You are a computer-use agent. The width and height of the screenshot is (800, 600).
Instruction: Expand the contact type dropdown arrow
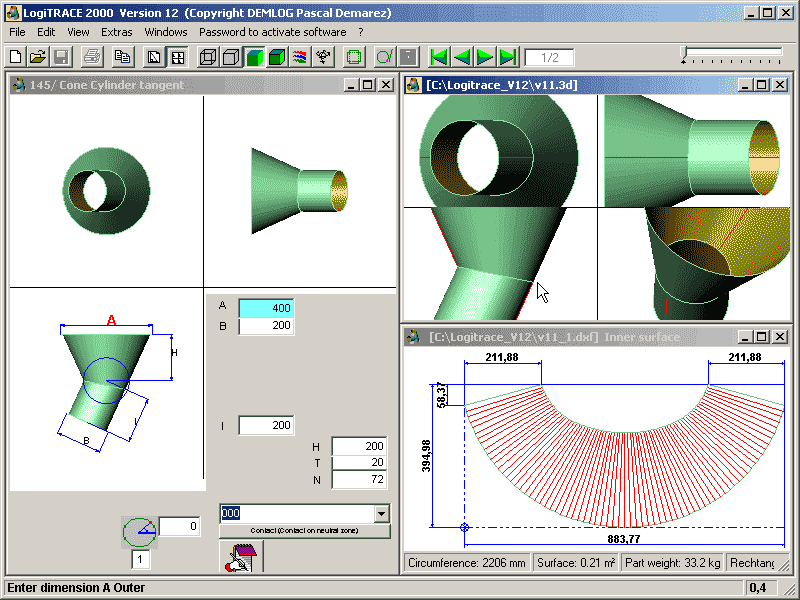click(x=381, y=513)
